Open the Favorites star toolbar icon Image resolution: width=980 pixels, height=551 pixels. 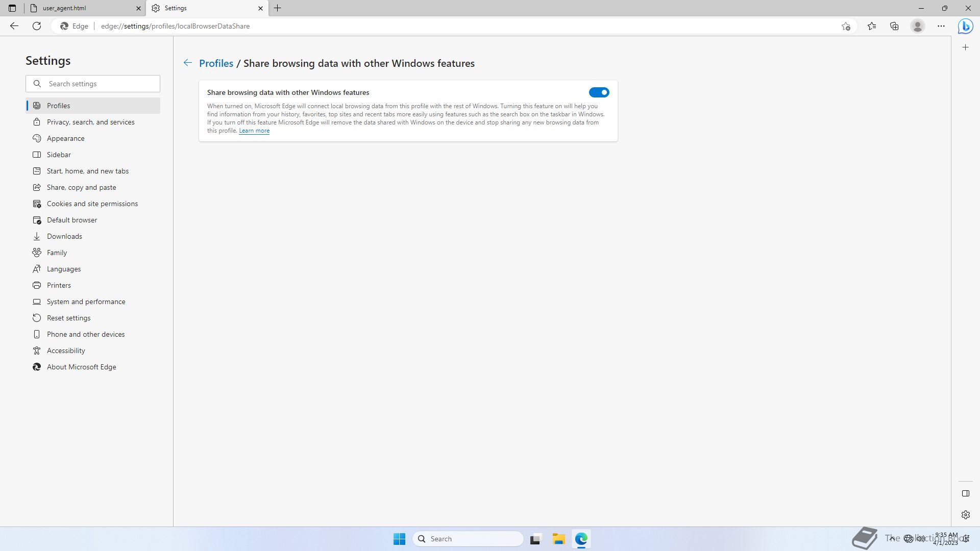pos(872,26)
